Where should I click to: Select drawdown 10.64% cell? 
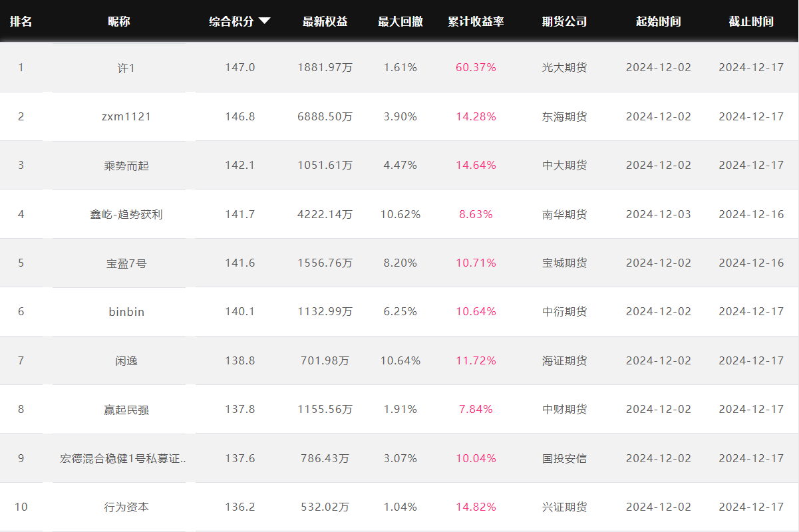400,361
